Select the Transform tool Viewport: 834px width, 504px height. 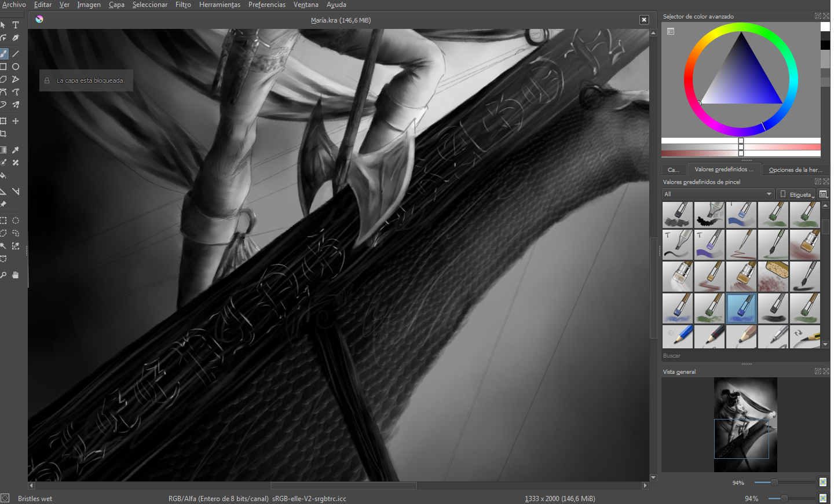pos(3,121)
